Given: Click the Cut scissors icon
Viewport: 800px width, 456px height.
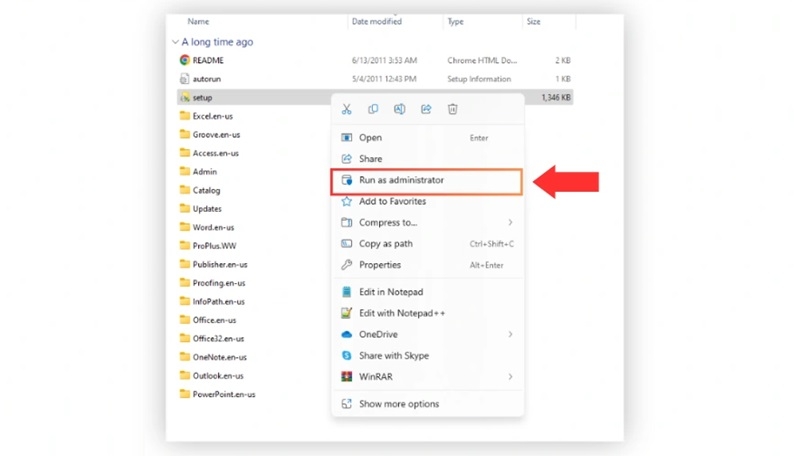Looking at the screenshot, I should (346, 109).
